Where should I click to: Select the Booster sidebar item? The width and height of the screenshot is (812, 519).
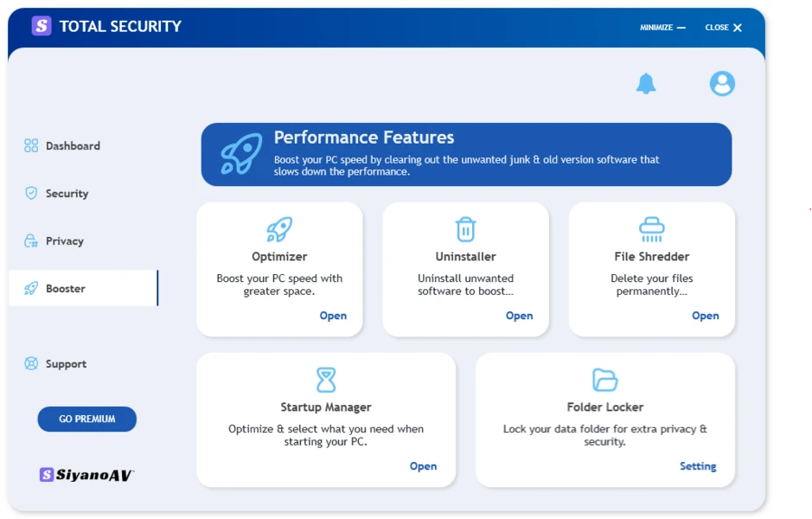click(x=66, y=289)
